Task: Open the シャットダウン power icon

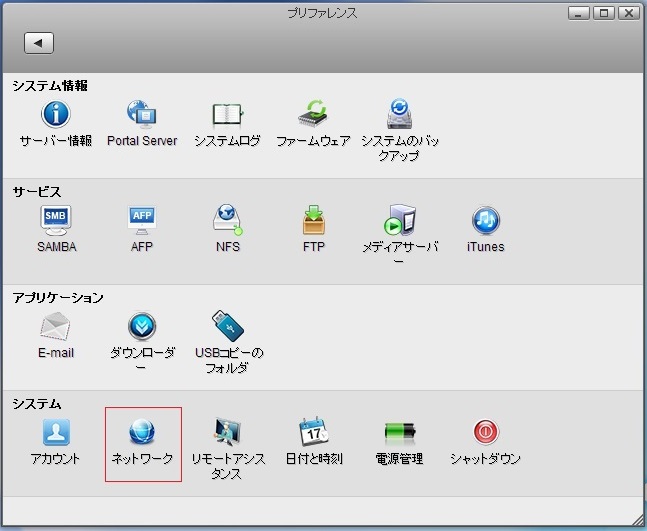Action: (486, 432)
